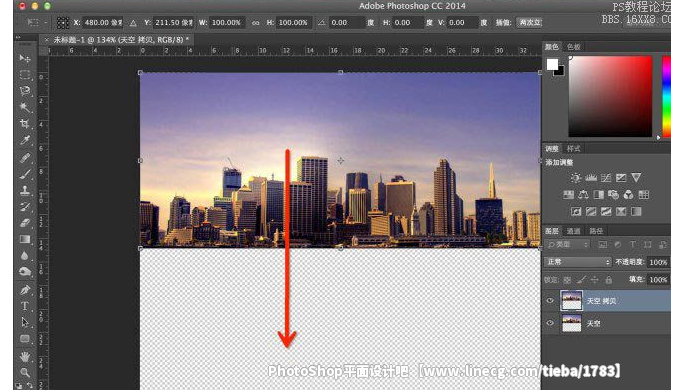Toggle link between width and height
Viewport: 676px width, 390px height.
point(256,22)
